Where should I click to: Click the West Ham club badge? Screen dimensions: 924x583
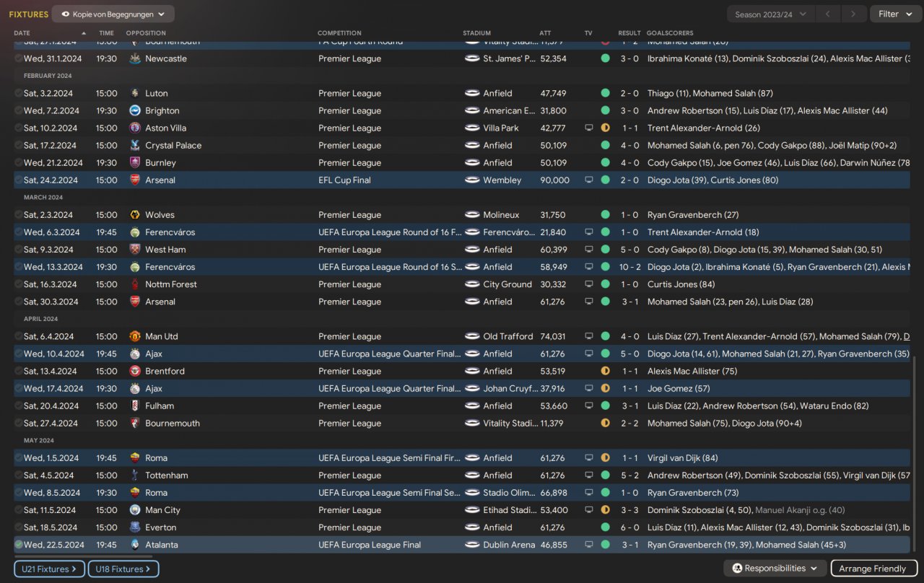click(x=134, y=250)
